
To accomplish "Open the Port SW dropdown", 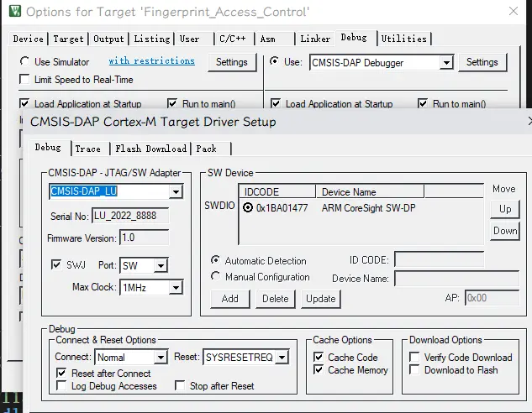I will (x=160, y=266).
